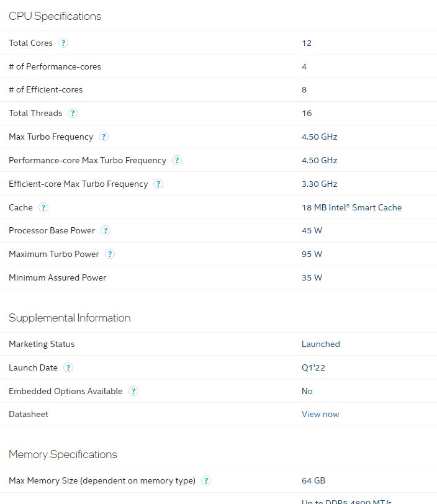Show help for Launch Date
Screen dimensions: 437x504
click(68, 367)
